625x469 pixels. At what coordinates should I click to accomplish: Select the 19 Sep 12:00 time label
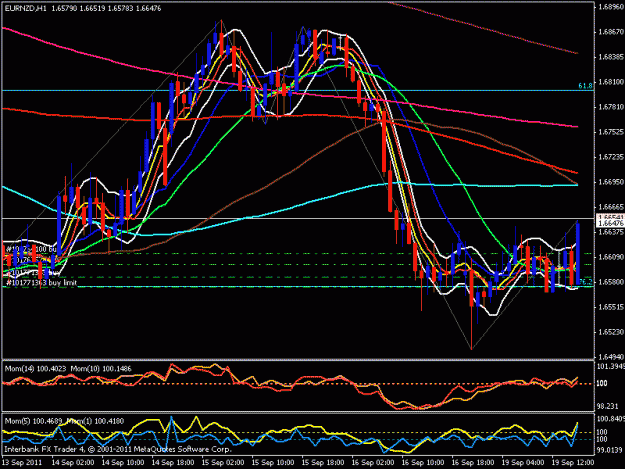573,463
